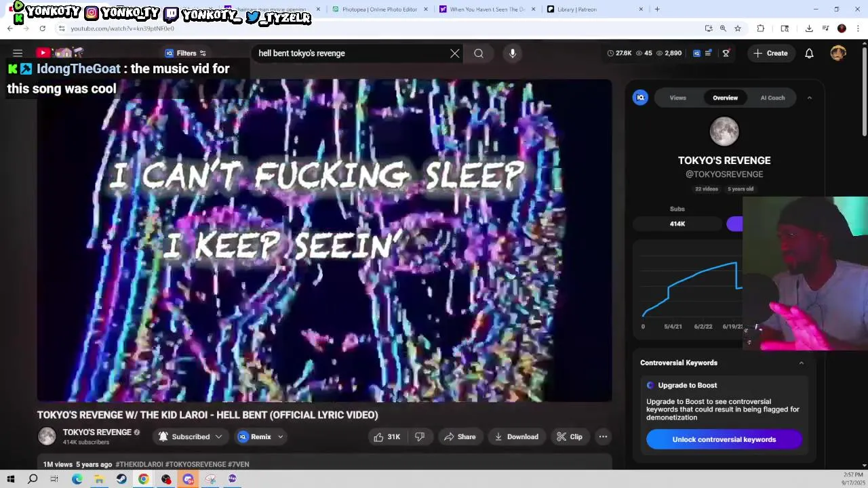Open the Chrome three-dot menu
This screenshot has height=488, width=868.
pyautogui.click(x=858, y=28)
